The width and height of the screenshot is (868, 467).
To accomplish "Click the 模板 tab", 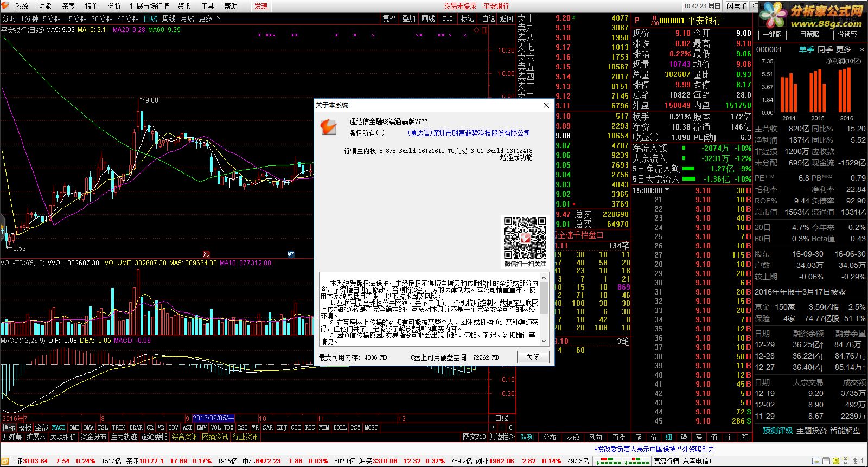I will pyautogui.click(x=25, y=427).
